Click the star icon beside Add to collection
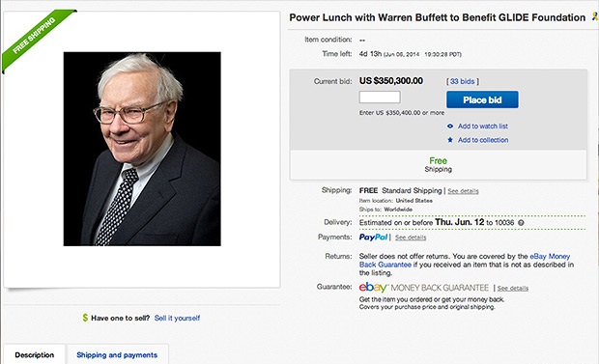 [x=450, y=140]
